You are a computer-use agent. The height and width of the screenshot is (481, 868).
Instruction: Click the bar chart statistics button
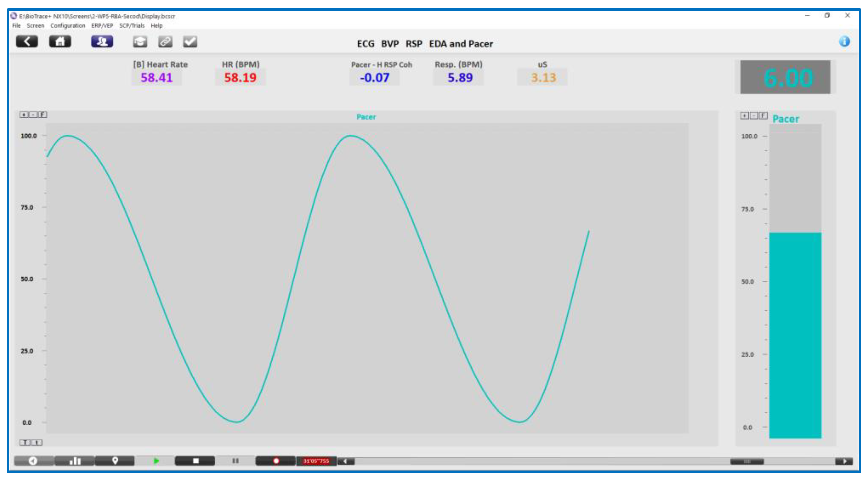click(75, 460)
